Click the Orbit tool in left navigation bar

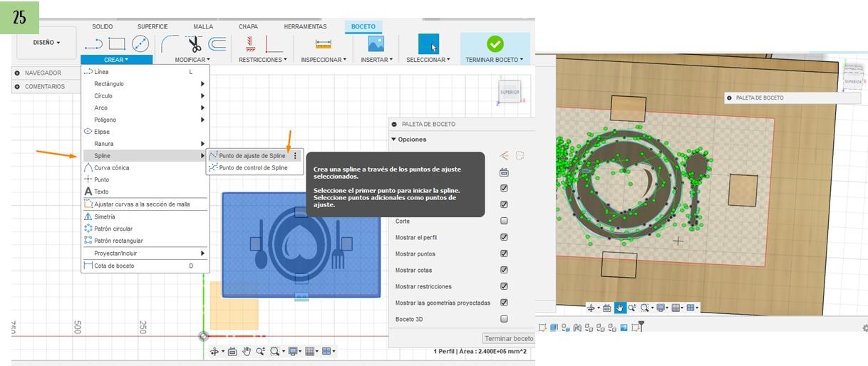click(x=215, y=351)
